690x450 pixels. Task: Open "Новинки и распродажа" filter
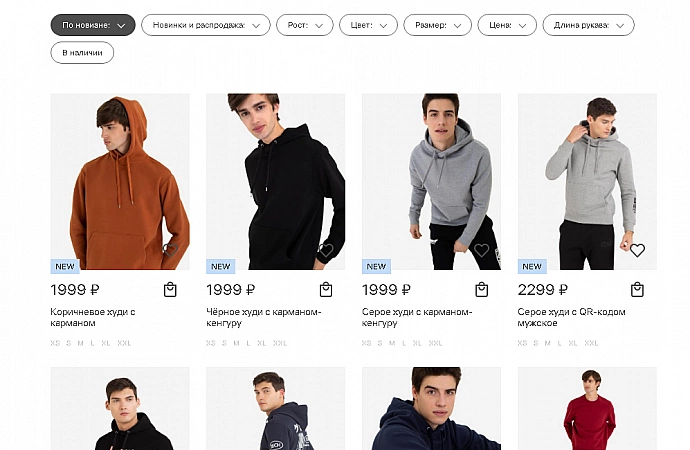[205, 25]
